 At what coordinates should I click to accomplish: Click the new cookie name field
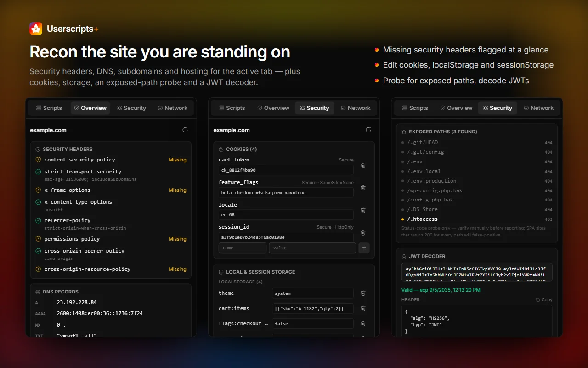coord(243,248)
